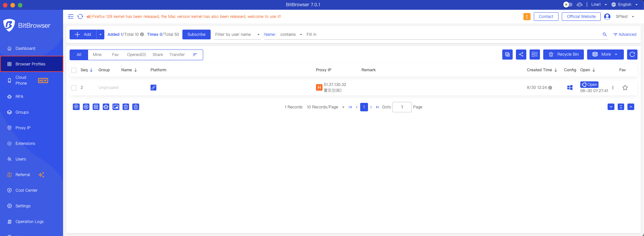Click the Official Website button
Screen dimensions: 644x236
tap(581, 17)
